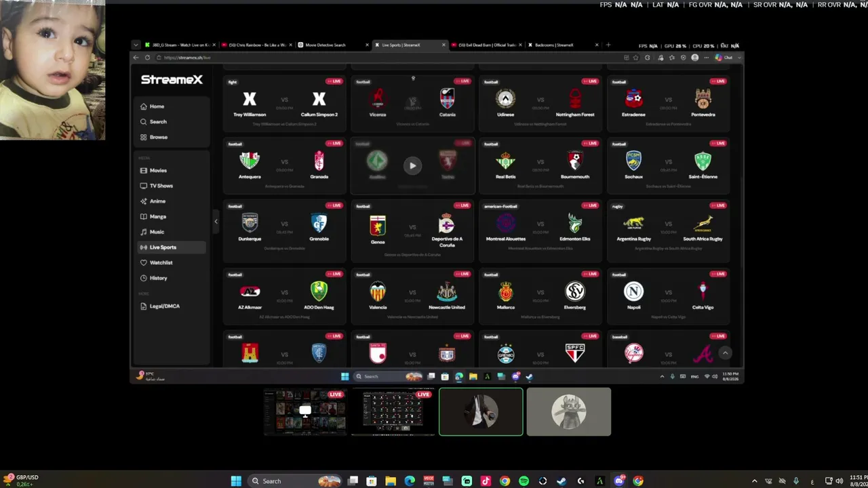The image size is (868, 488).
Task: Select the participant tile with green border
Action: pos(481,412)
